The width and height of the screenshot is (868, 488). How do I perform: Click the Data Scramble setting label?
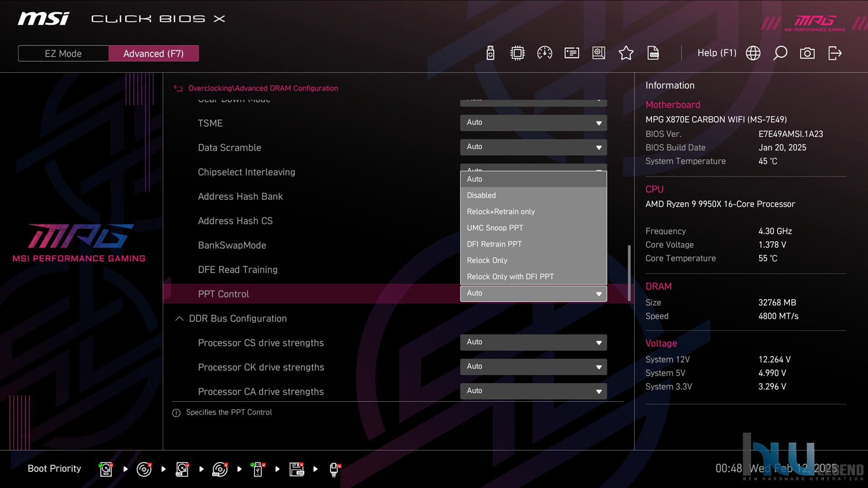tap(229, 148)
